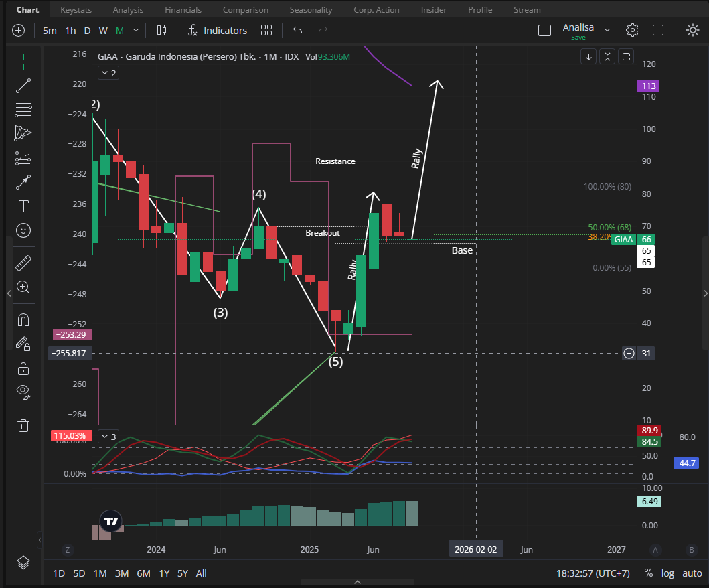Hide all drawings with eye icon
Viewport: 709px width, 588px height.
tap(23, 392)
